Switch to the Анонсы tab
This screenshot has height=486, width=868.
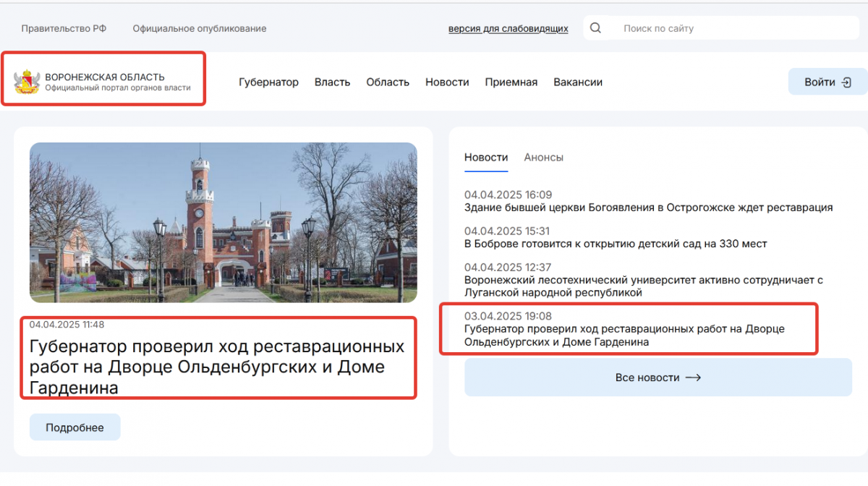click(543, 158)
